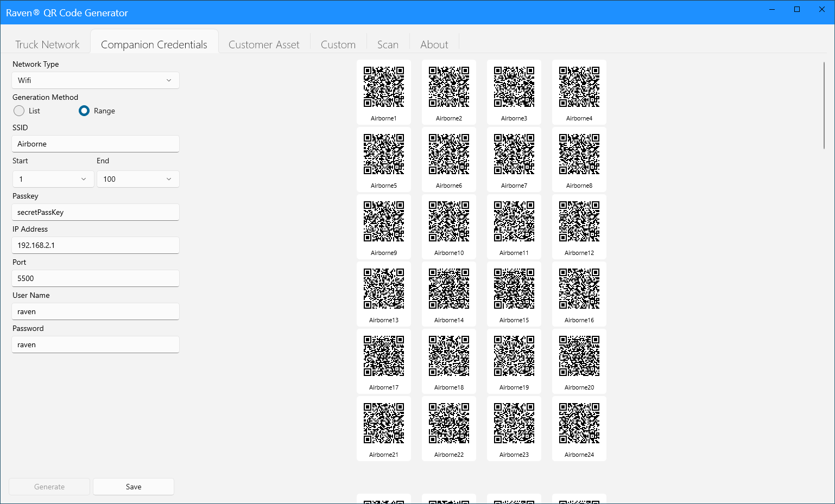Image resolution: width=835 pixels, height=504 pixels.
Task: Select the Airborne12 QR code
Action: pos(579,227)
